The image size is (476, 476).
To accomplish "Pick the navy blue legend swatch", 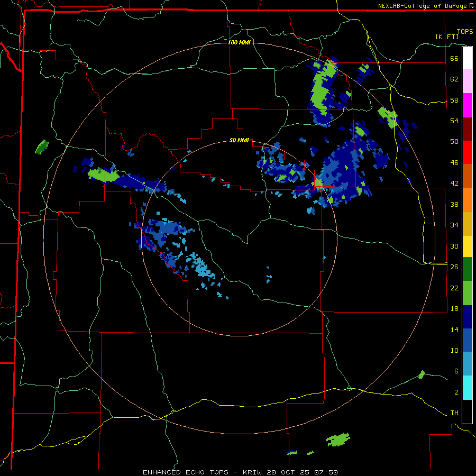I will [467, 317].
